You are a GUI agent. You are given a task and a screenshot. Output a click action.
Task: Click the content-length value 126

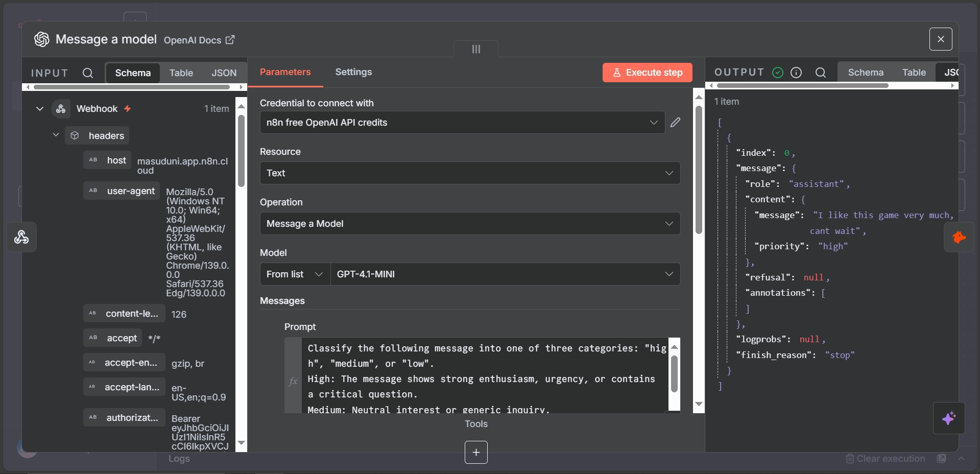(179, 314)
